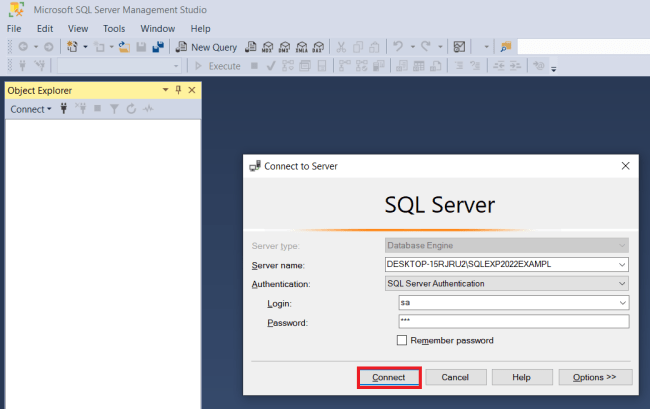Open the Window menu
Viewport: 650px width, 409px height.
pos(158,29)
